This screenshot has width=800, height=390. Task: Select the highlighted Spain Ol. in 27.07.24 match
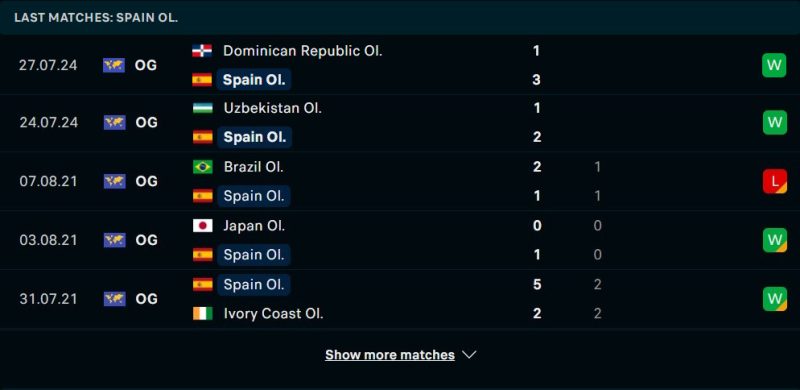click(x=254, y=80)
